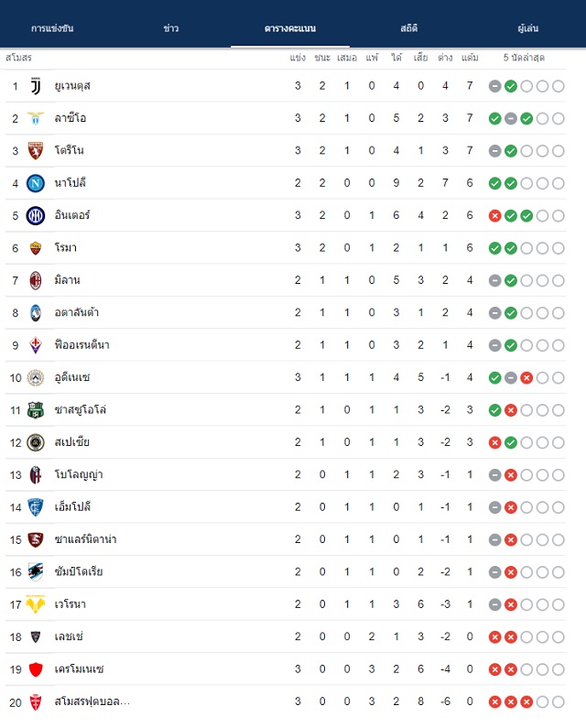Open the ผู้เล่น tab
This screenshot has height=728, width=586.
[x=528, y=28]
